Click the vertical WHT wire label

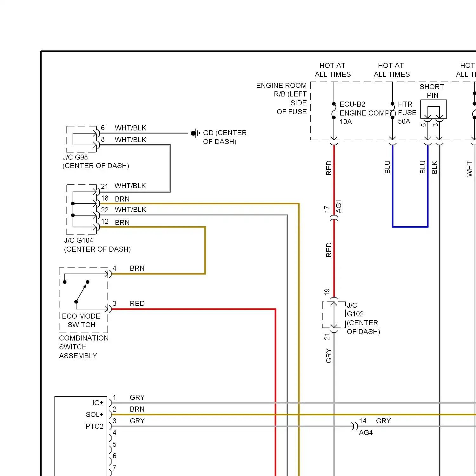[x=469, y=169]
